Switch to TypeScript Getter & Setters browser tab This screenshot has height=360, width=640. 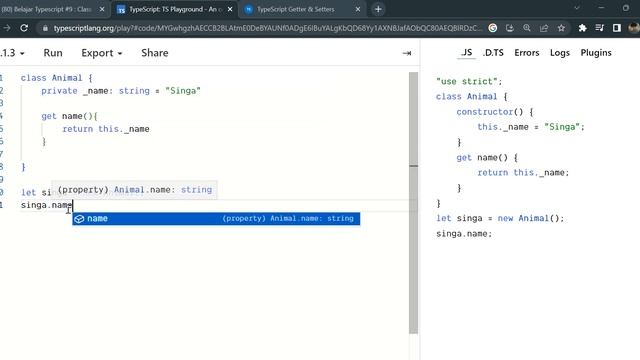pos(296,9)
